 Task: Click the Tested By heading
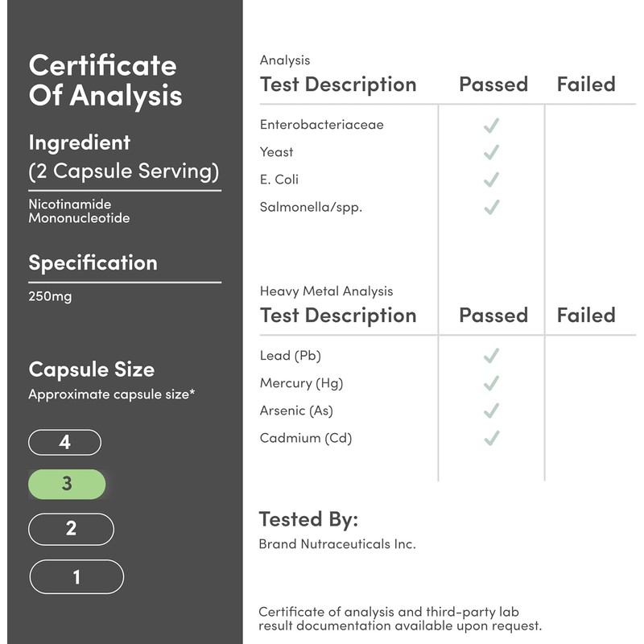(x=308, y=519)
